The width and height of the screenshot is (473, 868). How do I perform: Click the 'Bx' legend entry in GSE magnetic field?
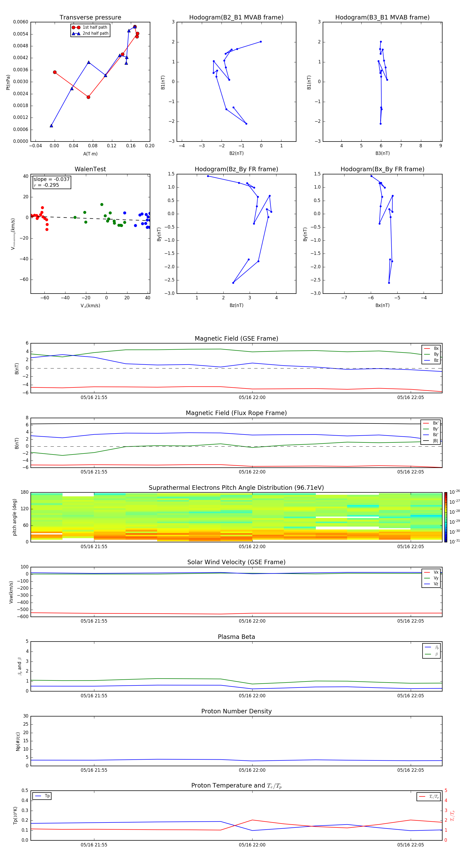tap(431, 349)
